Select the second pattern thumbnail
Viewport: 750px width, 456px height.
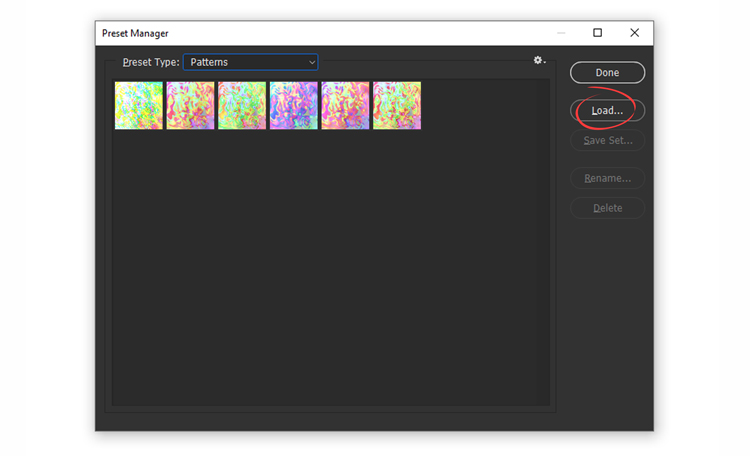tap(190, 105)
